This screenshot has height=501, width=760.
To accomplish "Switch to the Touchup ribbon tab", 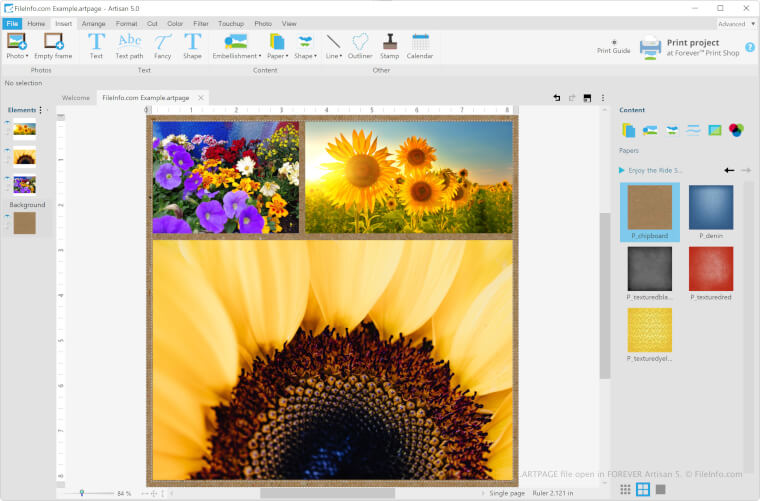I will point(231,23).
